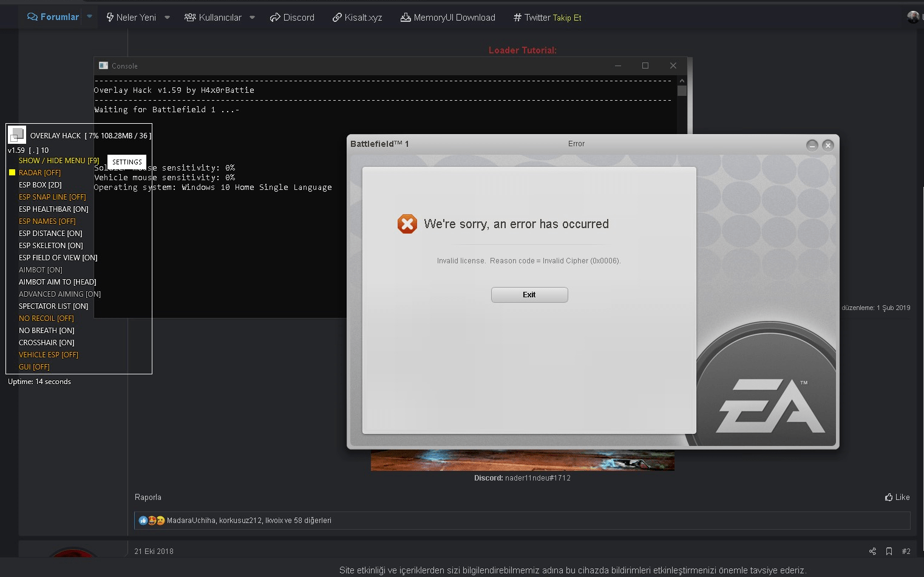Toggle ESP DISTANCE [ON]
The image size is (924, 577).
50,234
